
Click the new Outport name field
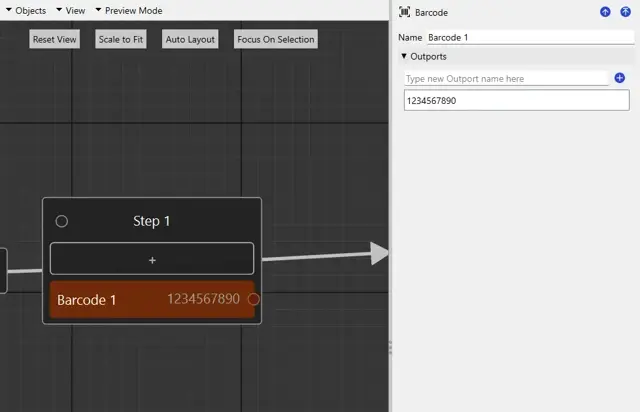506,78
